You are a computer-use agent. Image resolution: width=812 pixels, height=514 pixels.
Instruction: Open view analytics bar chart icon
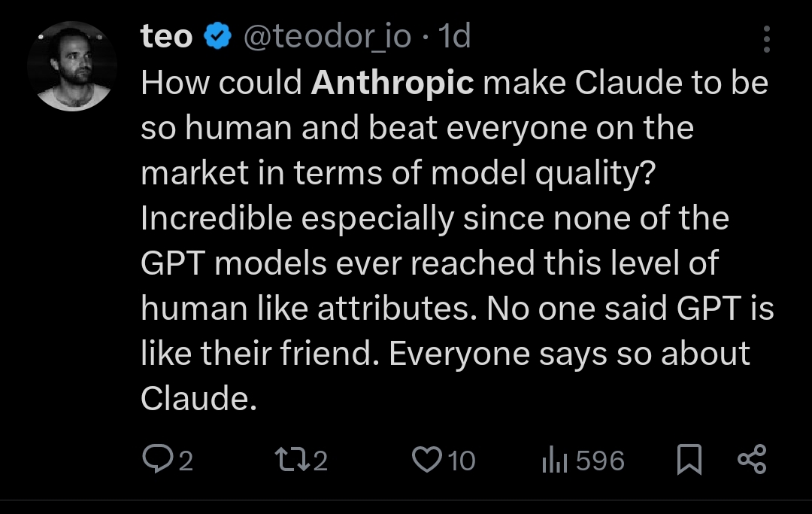click(x=554, y=460)
